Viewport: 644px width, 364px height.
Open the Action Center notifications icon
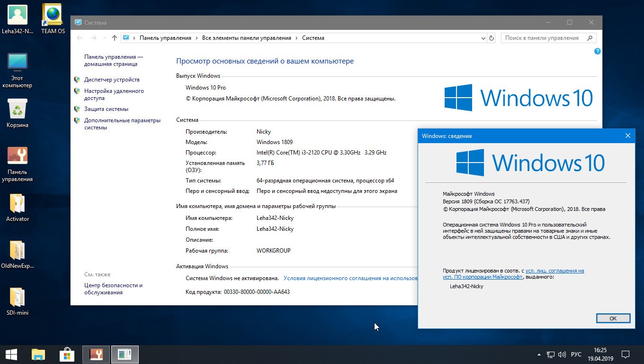point(626,355)
